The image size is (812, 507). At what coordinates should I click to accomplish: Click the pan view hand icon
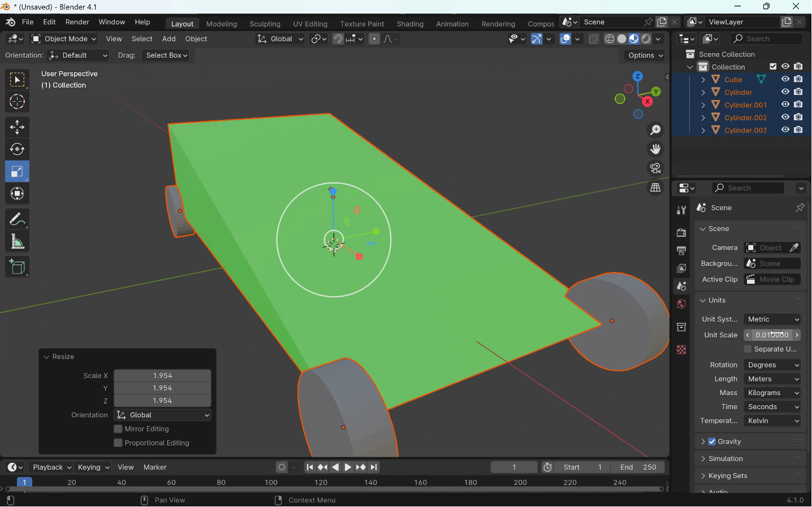click(x=656, y=150)
